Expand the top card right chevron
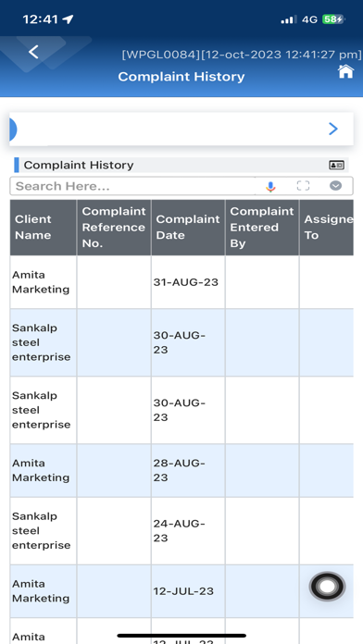The height and width of the screenshot is (644, 363). tap(333, 129)
